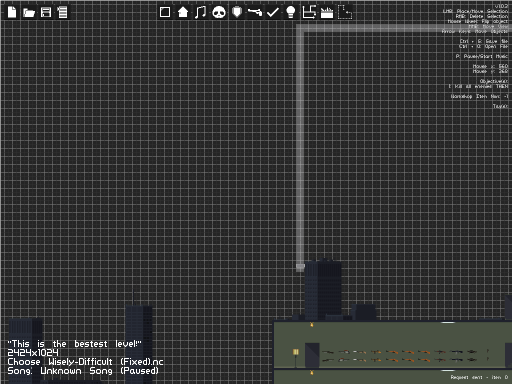Select the dashed outline selection tool

tap(345, 12)
